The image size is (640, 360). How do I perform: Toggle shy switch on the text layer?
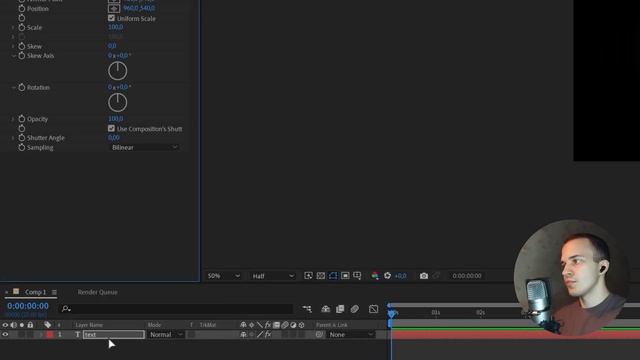point(243,334)
